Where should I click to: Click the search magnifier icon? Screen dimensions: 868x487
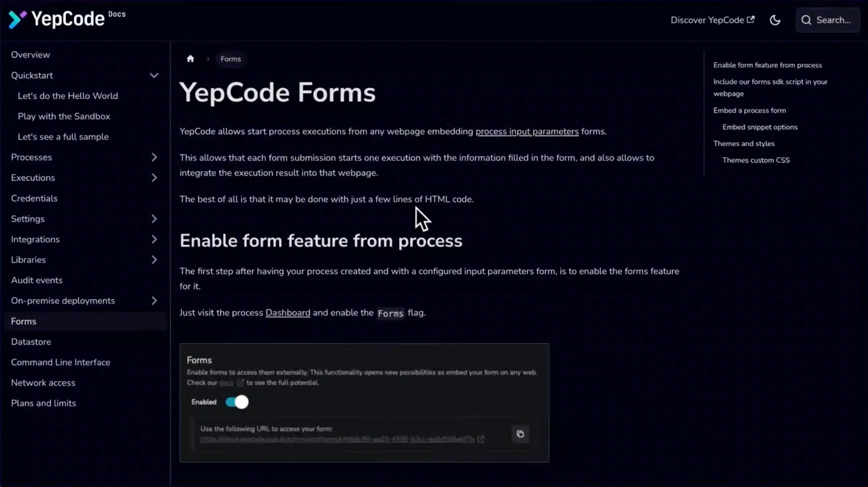[806, 20]
